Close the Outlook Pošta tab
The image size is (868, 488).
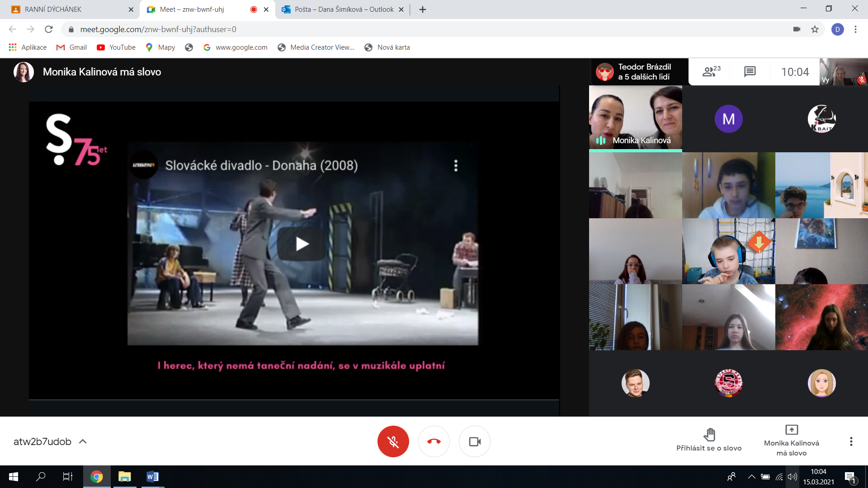pos(401,9)
